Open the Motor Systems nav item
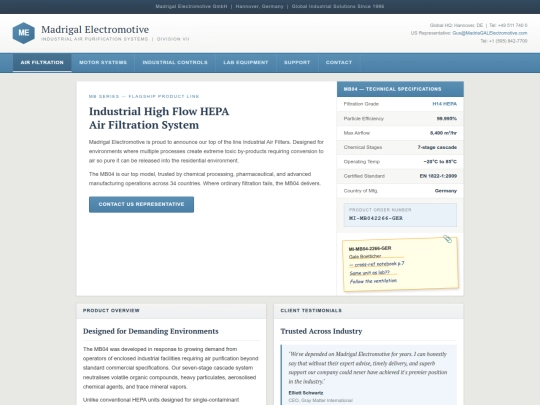This screenshot has height=405, width=540. tap(103, 62)
